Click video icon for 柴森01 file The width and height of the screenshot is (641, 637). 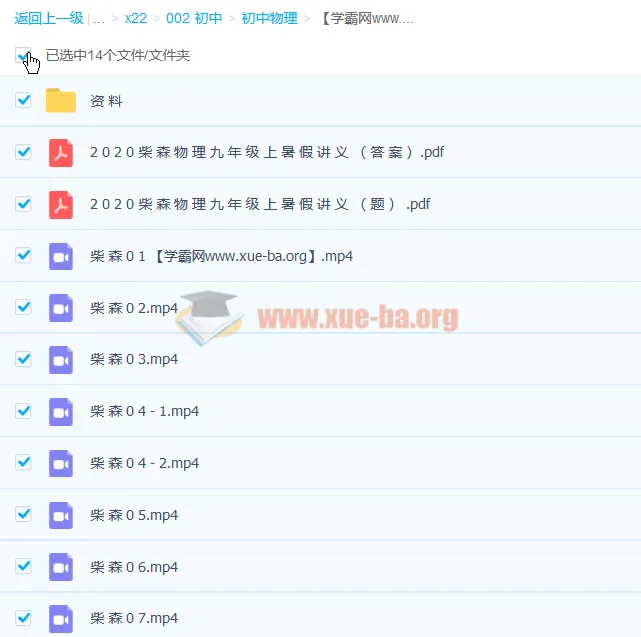click(x=61, y=256)
